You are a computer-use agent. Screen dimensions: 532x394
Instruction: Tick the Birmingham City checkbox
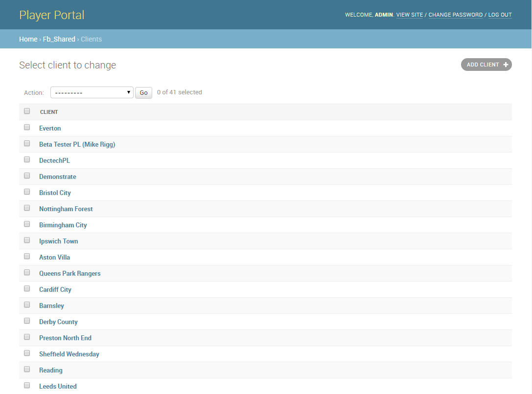pos(27,224)
